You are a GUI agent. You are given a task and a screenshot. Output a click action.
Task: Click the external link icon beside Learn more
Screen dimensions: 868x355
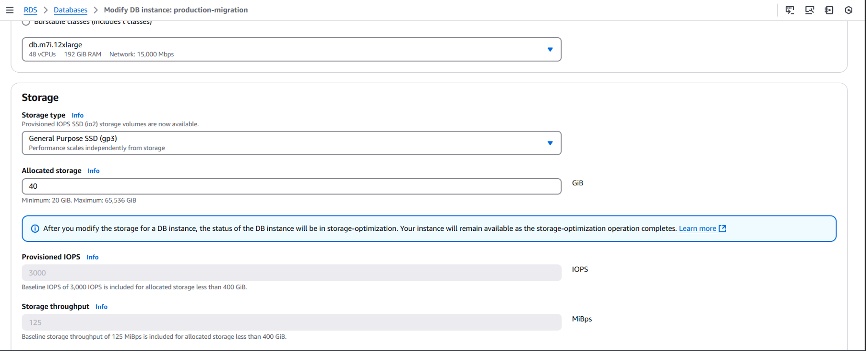(724, 229)
